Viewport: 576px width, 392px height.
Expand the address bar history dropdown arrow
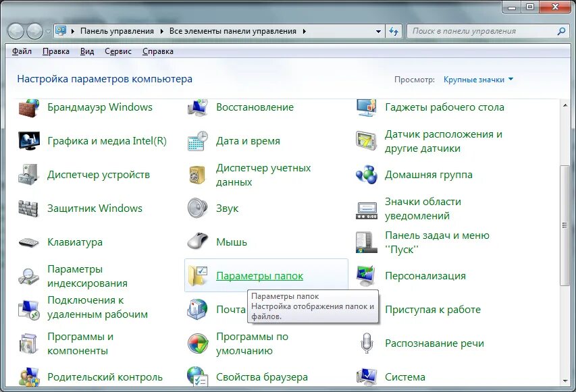tap(378, 32)
